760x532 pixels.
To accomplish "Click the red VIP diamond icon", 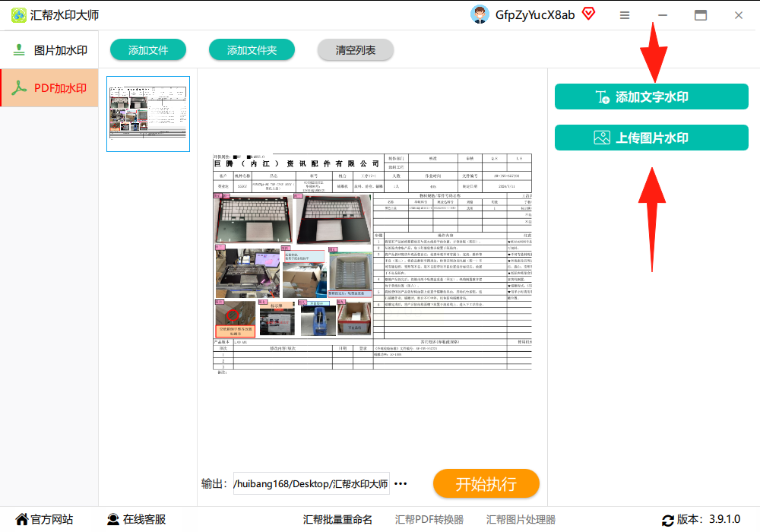I will coord(588,14).
